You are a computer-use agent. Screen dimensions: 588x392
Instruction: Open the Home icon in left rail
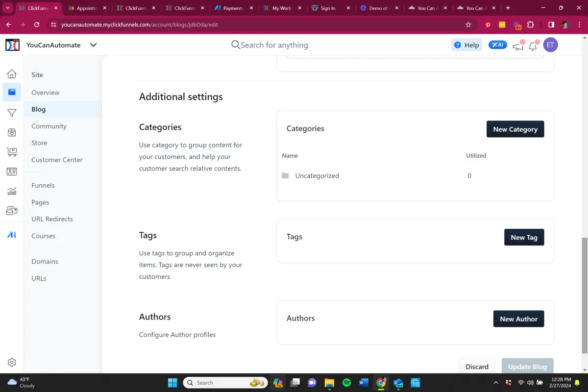[x=12, y=74]
